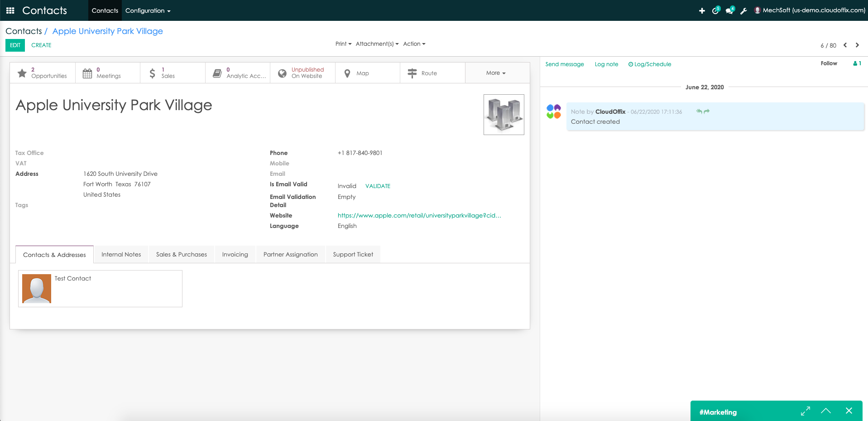Open the Print dropdown

[343, 44]
